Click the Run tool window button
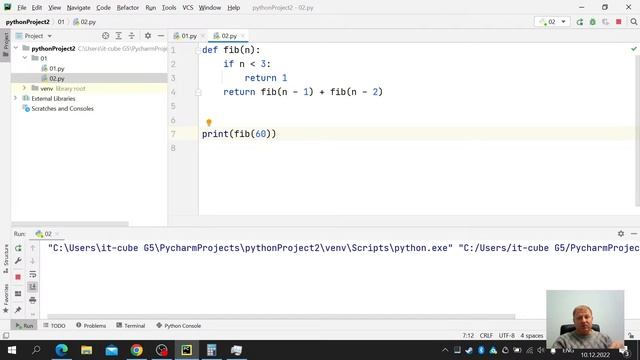 [24, 326]
